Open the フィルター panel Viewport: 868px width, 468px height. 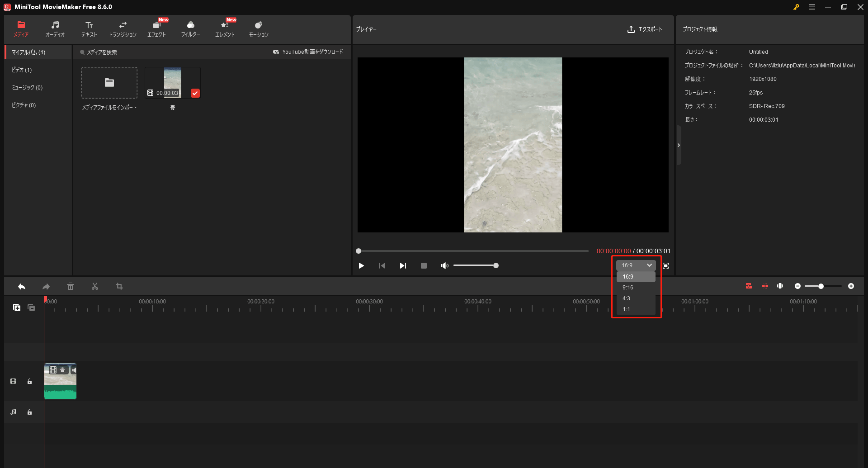190,28
